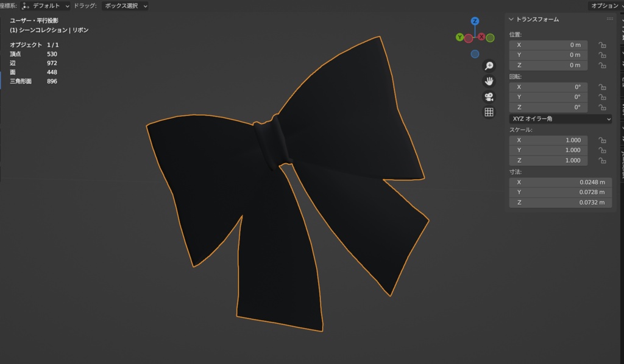Image resolution: width=624 pixels, height=364 pixels.
Task: Click the 位置 Y value field
Action: 548,55
